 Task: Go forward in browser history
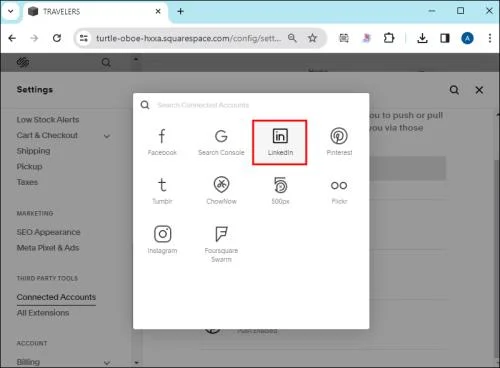[34, 38]
